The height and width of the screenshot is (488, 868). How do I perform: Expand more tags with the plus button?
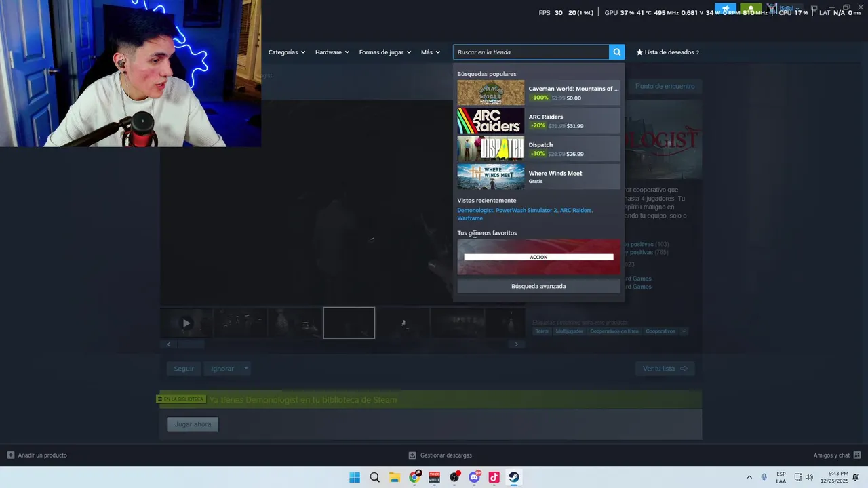[684, 331]
